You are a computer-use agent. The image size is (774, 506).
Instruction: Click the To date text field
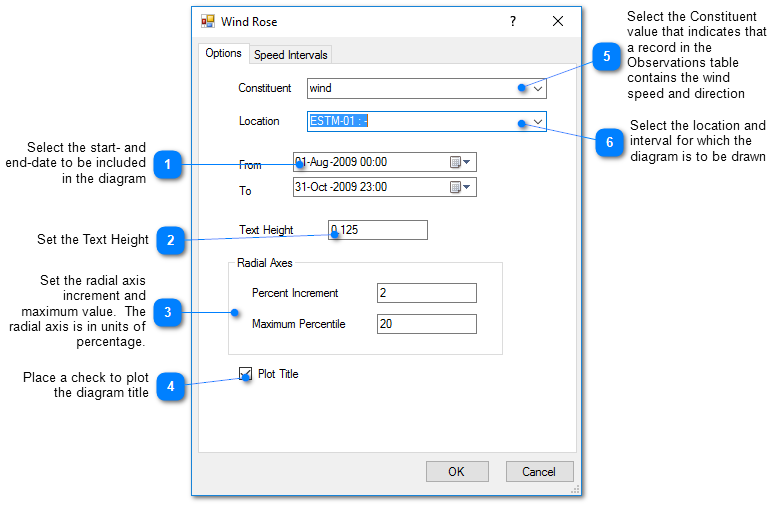(368, 187)
